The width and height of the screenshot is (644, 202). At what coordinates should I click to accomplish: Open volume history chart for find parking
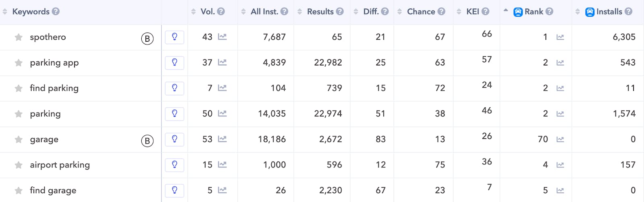coord(222,88)
